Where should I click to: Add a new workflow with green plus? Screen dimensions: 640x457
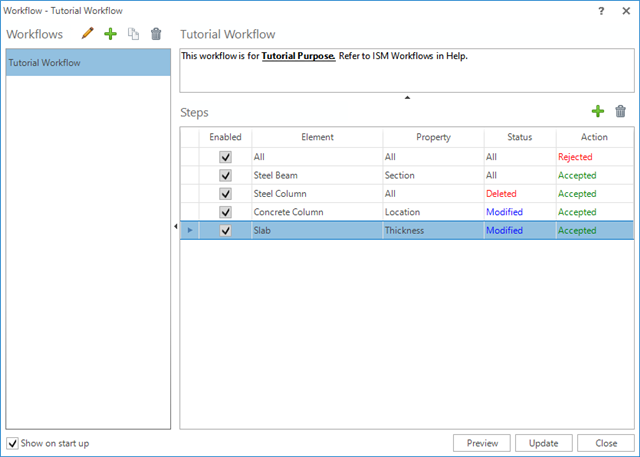coord(110,34)
